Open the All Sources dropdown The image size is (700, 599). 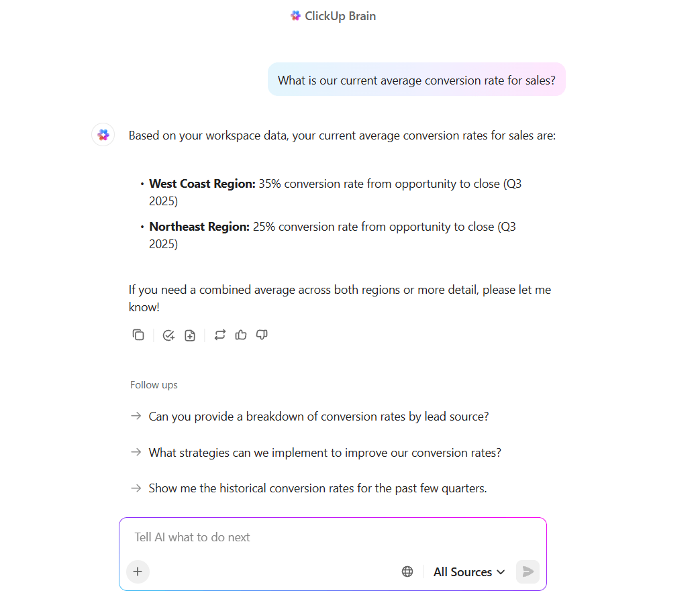pyautogui.click(x=468, y=571)
